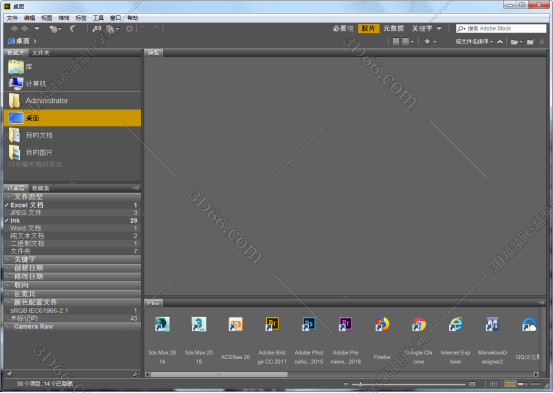
Task: Check the JPEG 文件 filter
Action: [72, 213]
